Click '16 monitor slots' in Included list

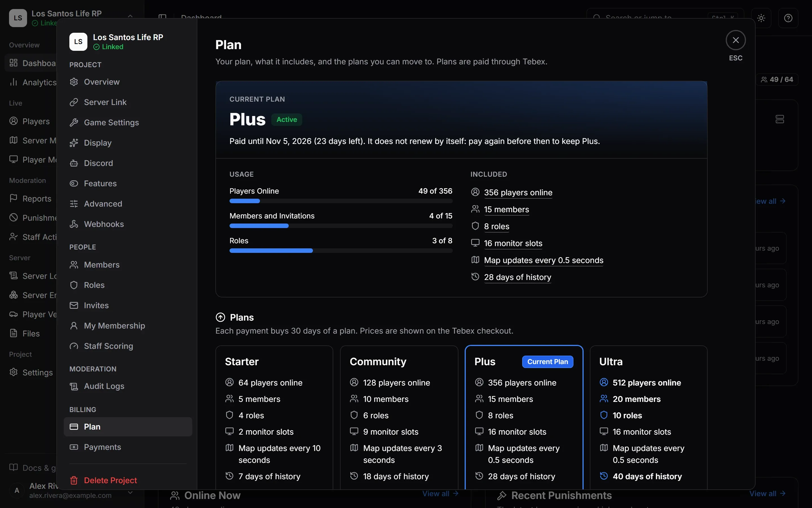point(513,243)
